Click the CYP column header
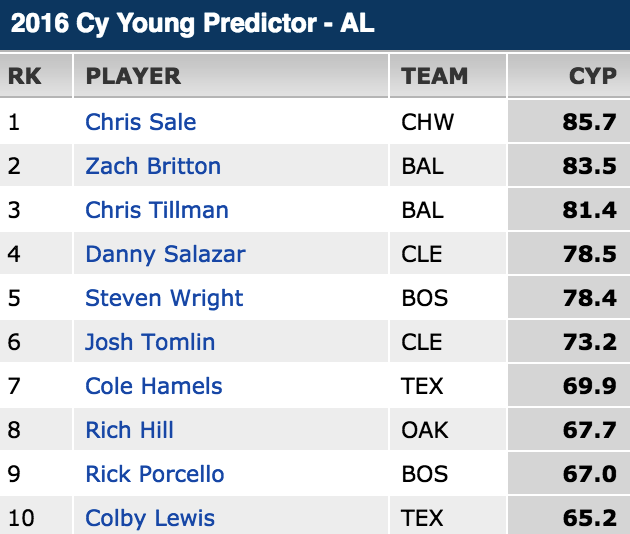630x534 pixels. (x=592, y=76)
